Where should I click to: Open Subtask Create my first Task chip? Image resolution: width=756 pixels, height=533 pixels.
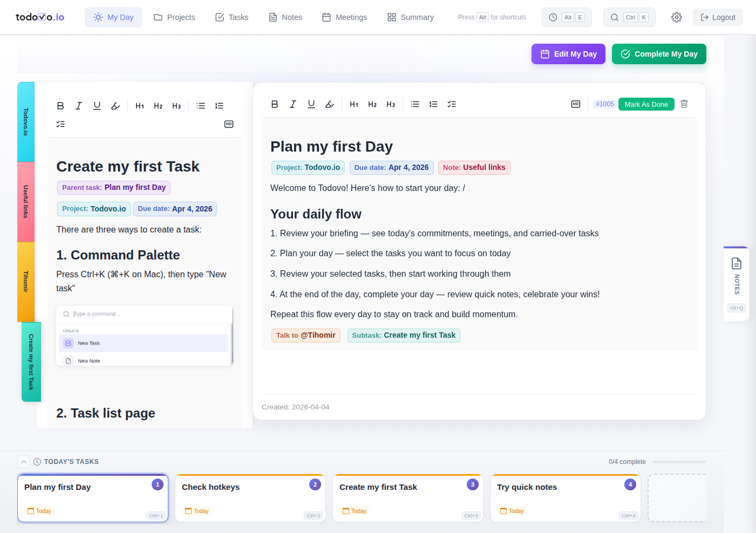pos(404,336)
